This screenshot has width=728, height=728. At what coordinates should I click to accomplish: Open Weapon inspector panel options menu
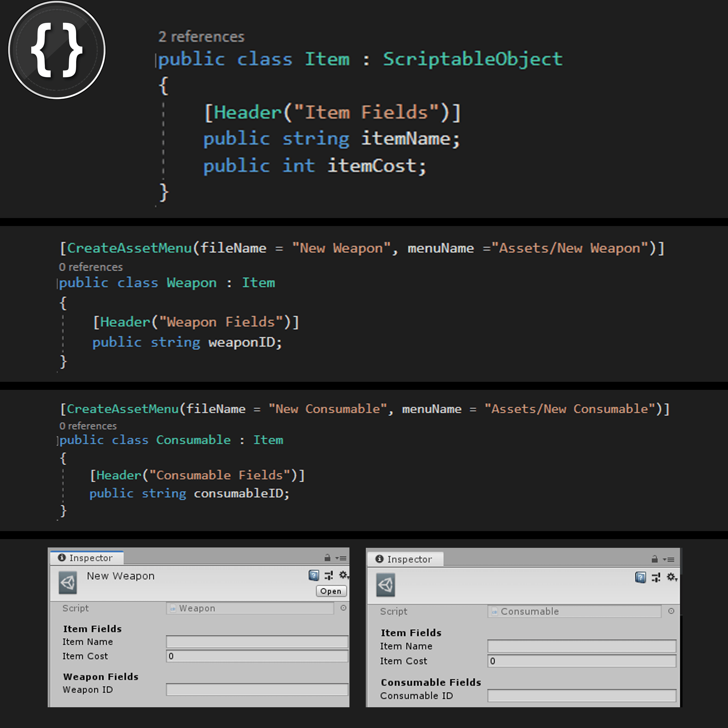[x=341, y=558]
